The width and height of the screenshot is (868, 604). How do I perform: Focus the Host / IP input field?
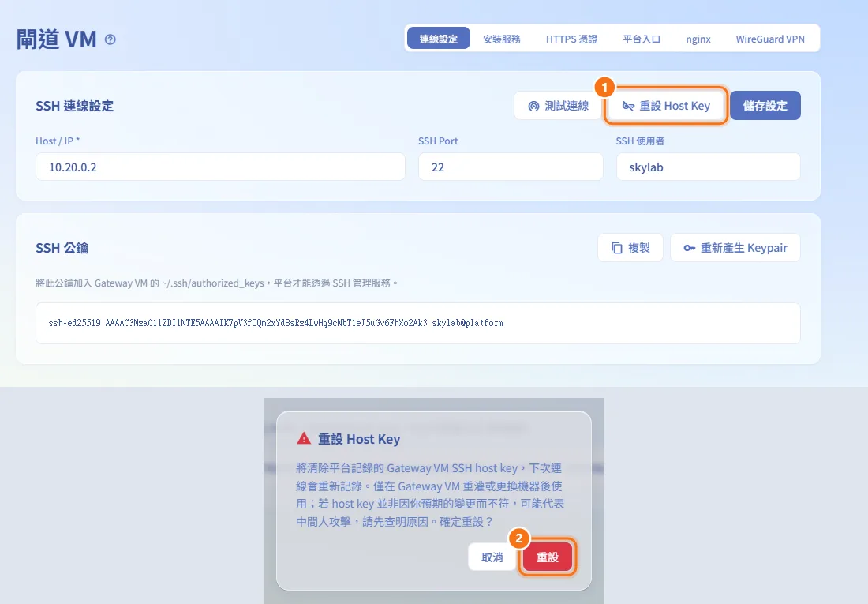click(220, 167)
